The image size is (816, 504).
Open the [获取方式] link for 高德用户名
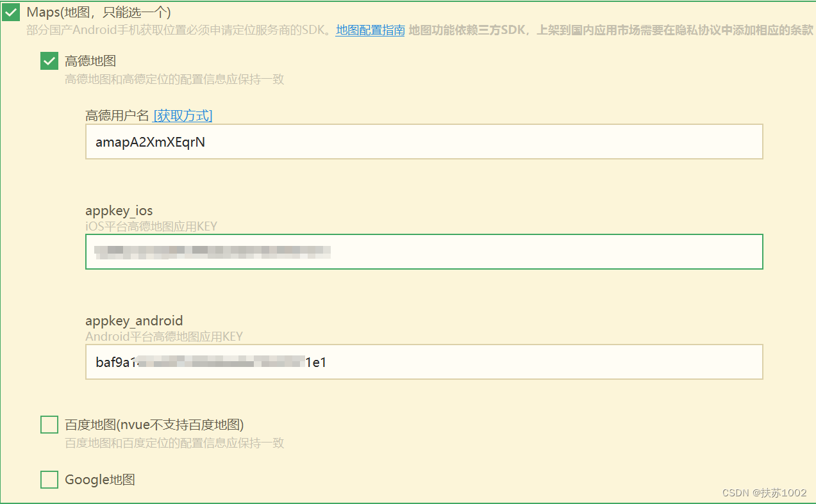click(x=183, y=115)
